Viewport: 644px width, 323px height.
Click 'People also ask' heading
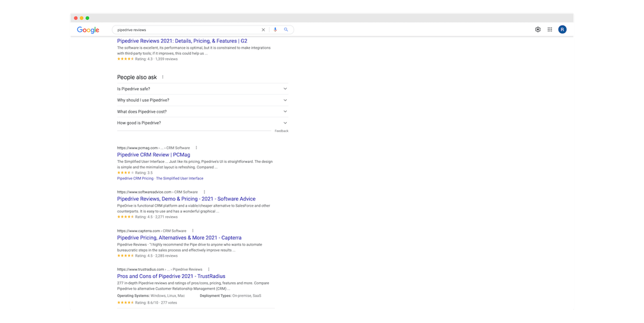coord(137,77)
